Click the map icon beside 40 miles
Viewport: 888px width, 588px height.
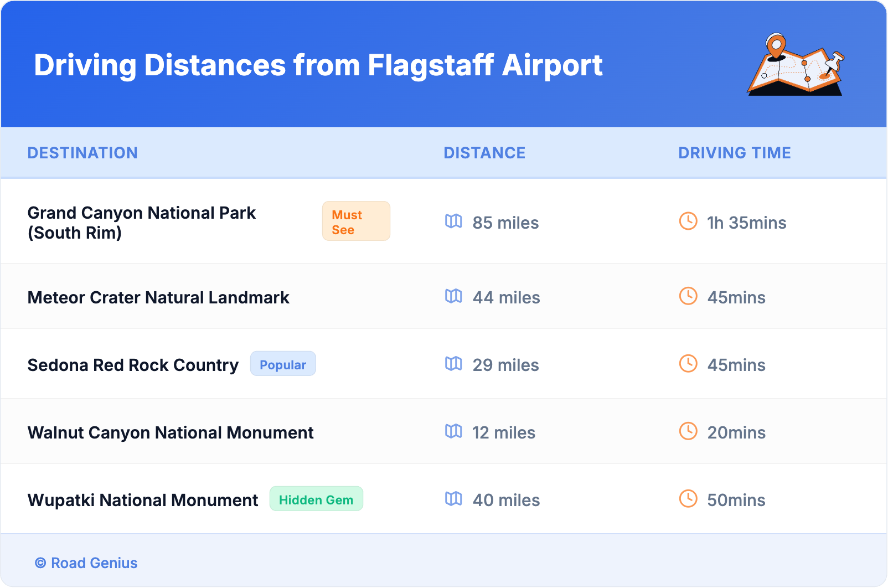(453, 499)
